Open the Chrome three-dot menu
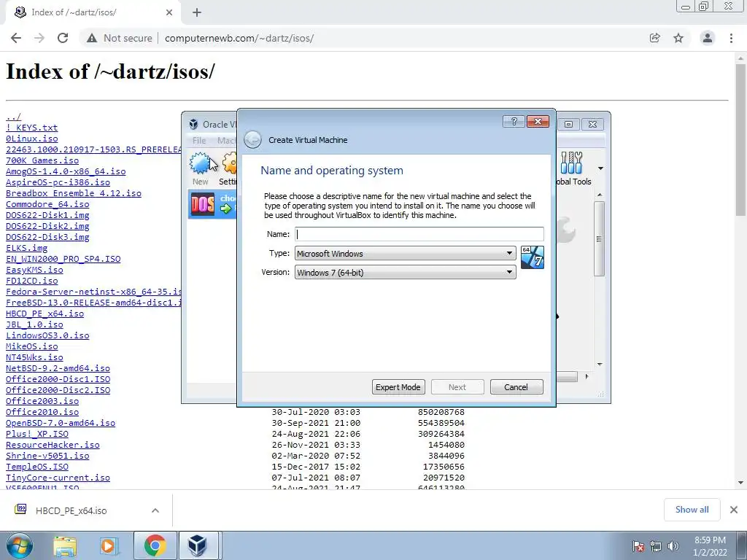Image resolution: width=747 pixels, height=560 pixels. click(731, 38)
